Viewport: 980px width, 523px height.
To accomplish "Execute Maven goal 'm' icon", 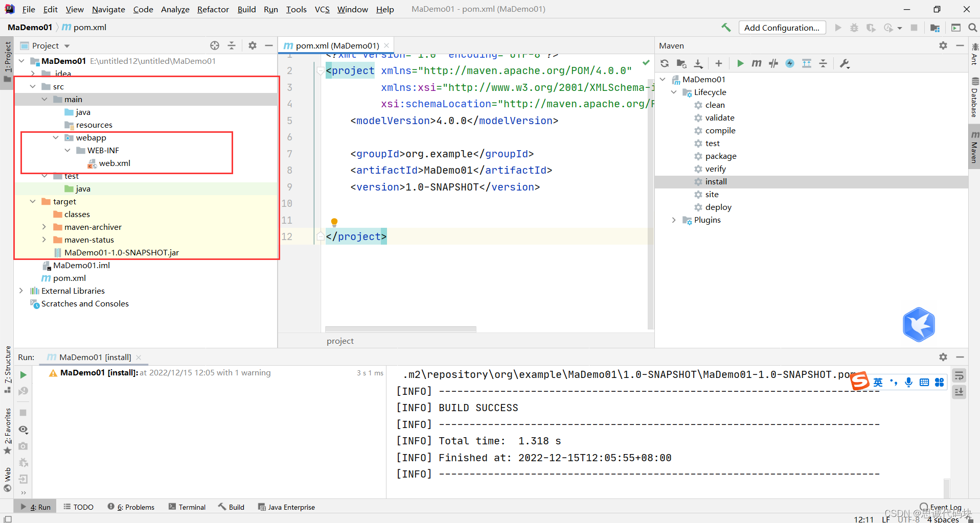I will [x=757, y=63].
